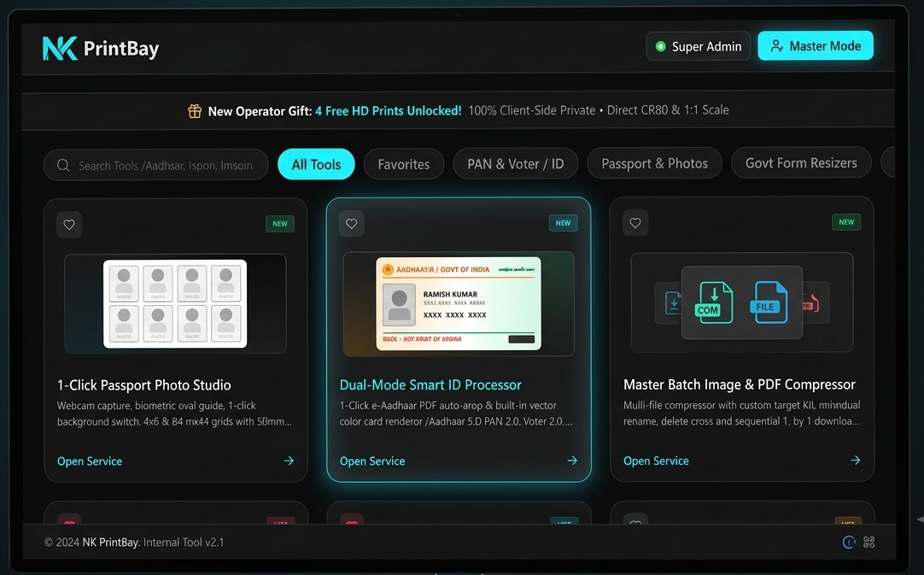Click the blue FILE document icon
Screen dimensions: 924x575
[x=768, y=302]
